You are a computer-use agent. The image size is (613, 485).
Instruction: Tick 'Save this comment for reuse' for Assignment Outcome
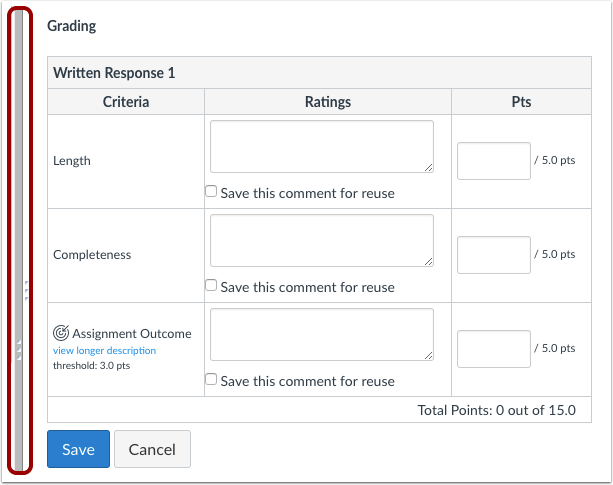click(x=211, y=379)
